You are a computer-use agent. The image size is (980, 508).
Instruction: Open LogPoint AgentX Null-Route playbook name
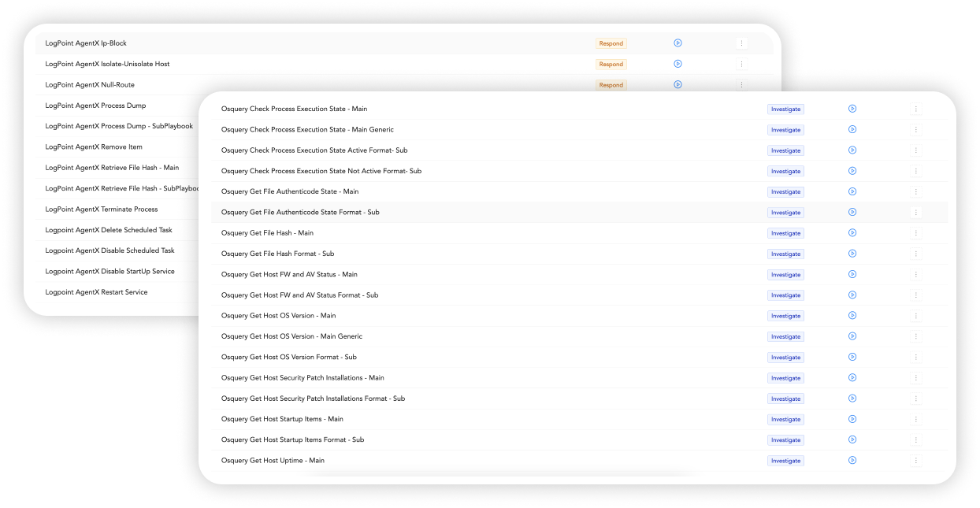click(90, 85)
